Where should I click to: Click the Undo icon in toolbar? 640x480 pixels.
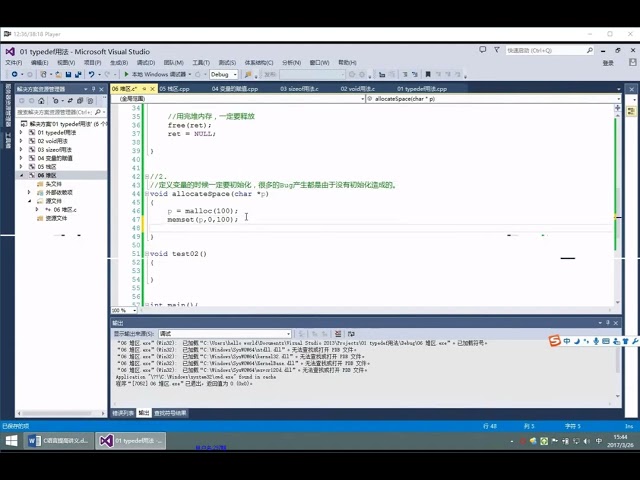(91, 74)
